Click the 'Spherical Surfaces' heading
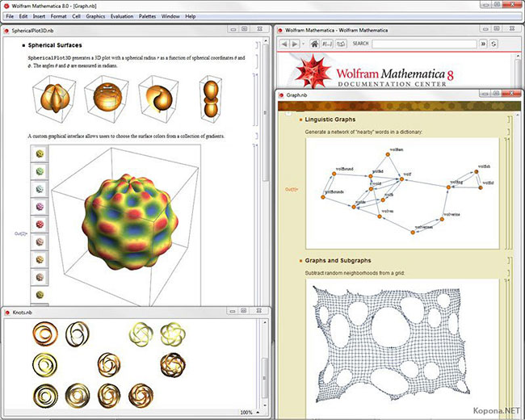The width and height of the screenshot is (525, 420). point(55,45)
